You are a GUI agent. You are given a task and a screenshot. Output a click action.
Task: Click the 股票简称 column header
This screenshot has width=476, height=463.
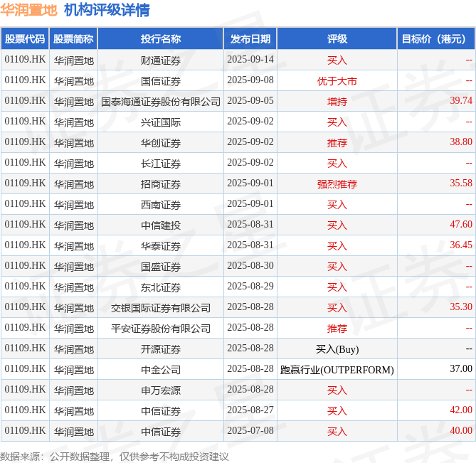click(73, 39)
